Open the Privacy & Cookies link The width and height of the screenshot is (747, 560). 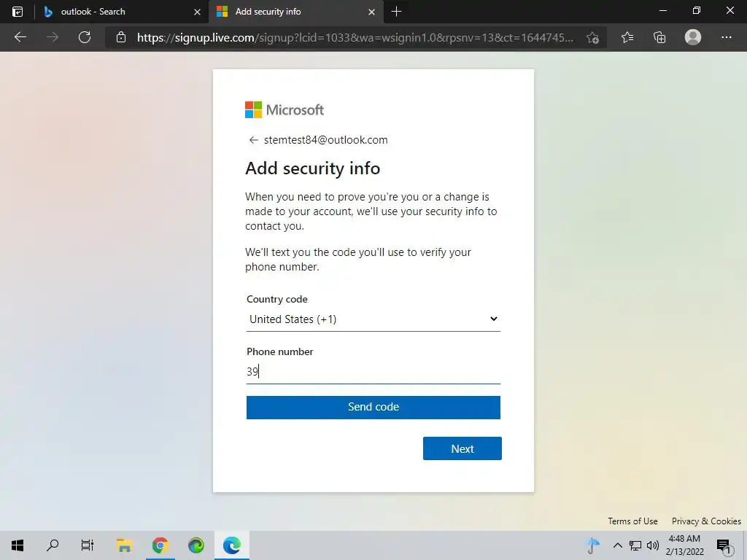pyautogui.click(x=706, y=521)
